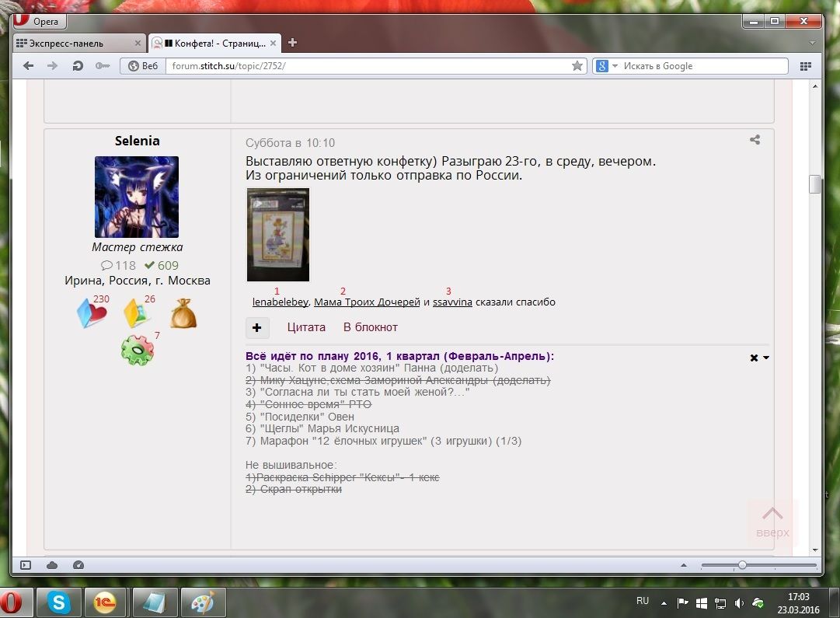Click the money bag badge icon
840x618 pixels.
pos(183,312)
